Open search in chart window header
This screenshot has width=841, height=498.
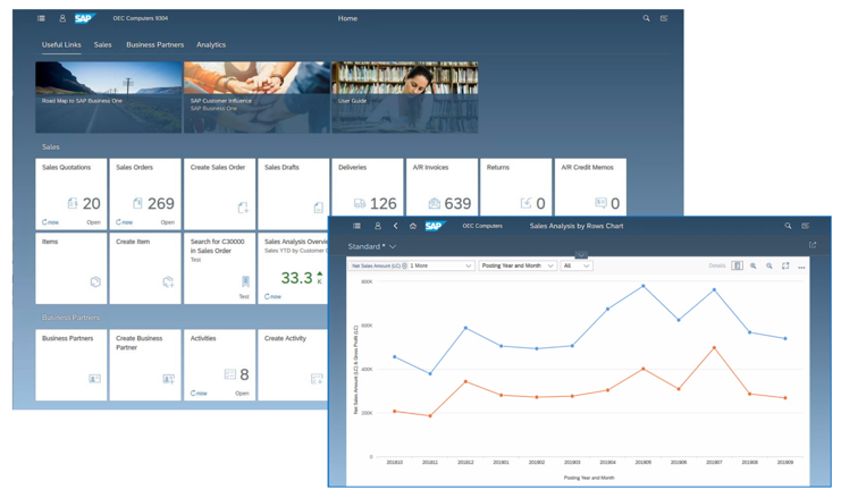point(788,226)
